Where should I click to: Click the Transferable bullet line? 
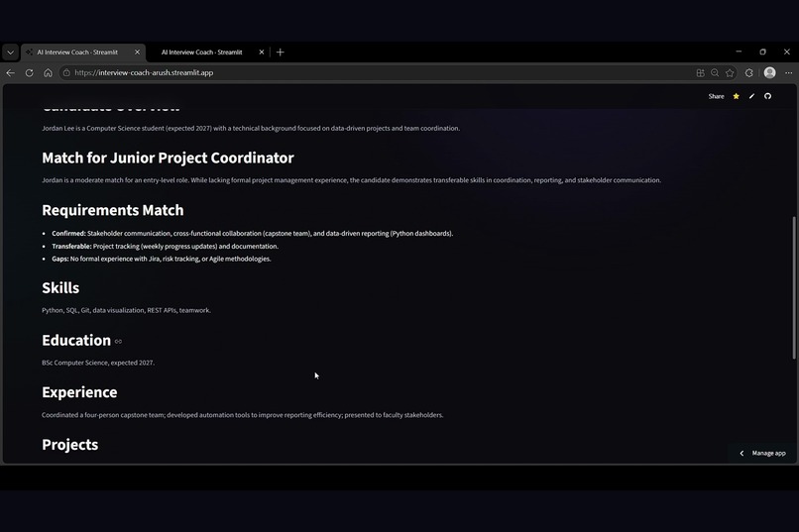[166, 246]
